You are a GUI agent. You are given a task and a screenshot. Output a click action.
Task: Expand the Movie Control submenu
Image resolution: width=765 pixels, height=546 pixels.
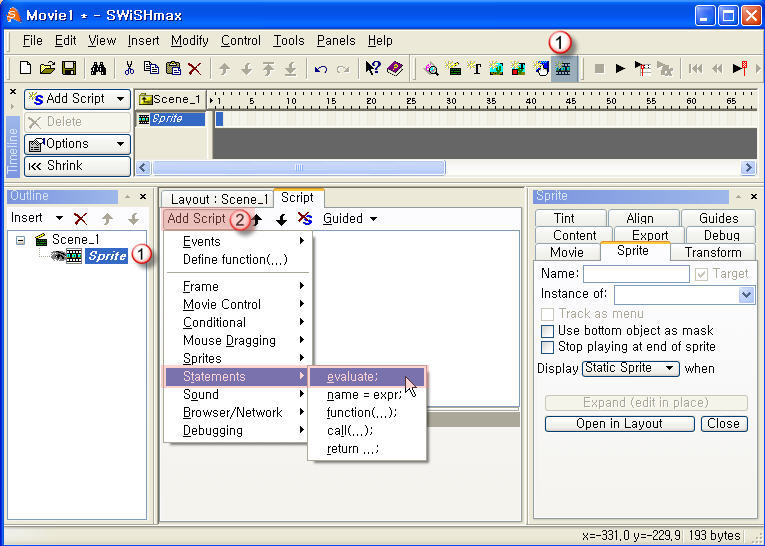(238, 304)
